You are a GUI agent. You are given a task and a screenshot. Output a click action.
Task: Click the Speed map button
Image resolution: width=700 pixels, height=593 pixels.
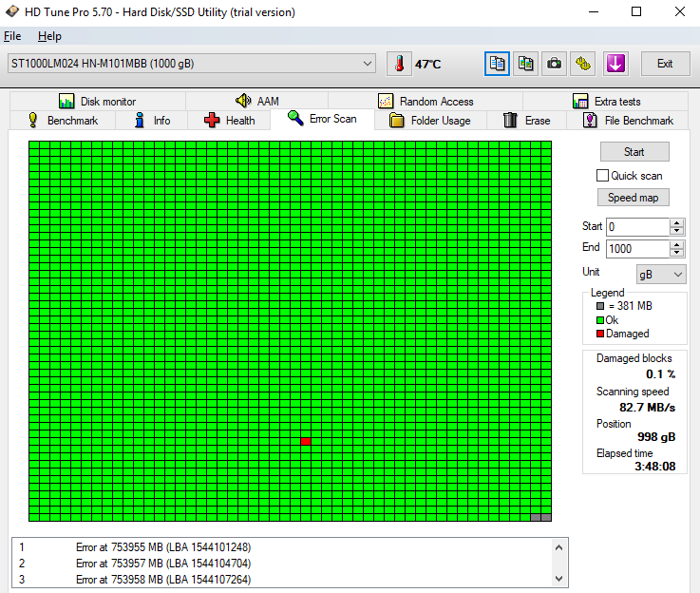tap(634, 198)
